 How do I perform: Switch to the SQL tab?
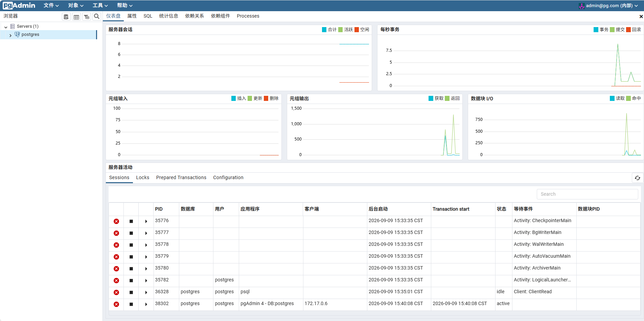[x=148, y=16]
